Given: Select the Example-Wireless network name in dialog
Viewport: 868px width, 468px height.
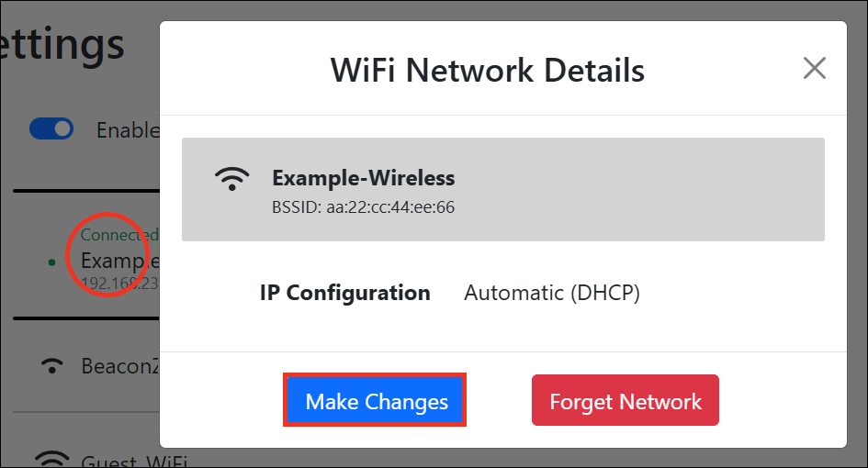Looking at the screenshot, I should coord(363,178).
